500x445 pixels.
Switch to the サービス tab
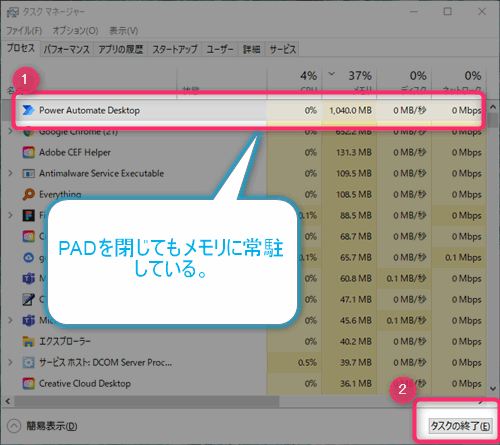(283, 49)
